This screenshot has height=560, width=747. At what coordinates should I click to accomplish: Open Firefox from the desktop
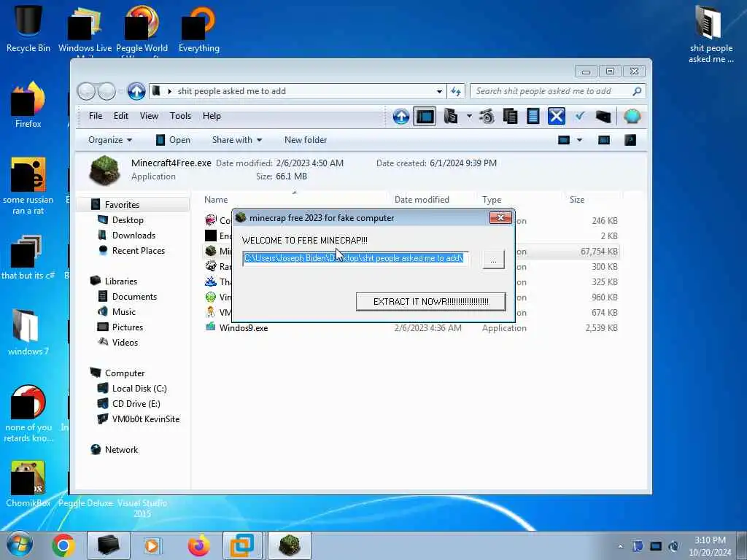(28, 105)
